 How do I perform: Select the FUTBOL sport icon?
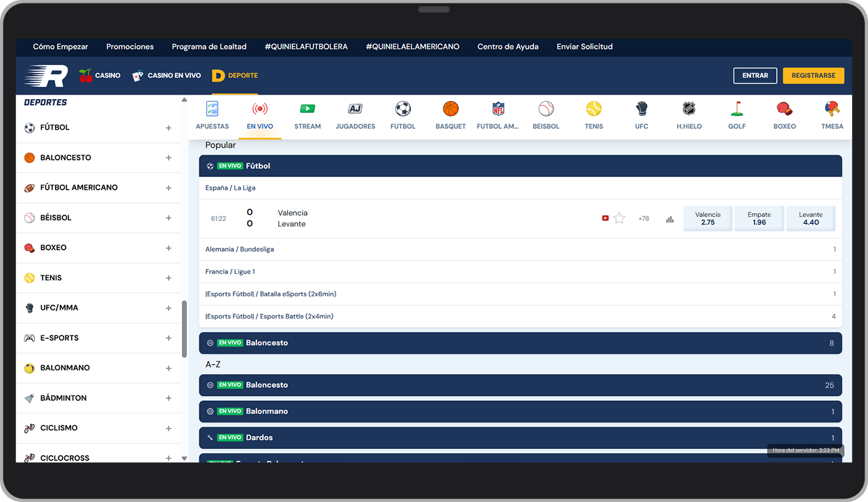point(402,115)
